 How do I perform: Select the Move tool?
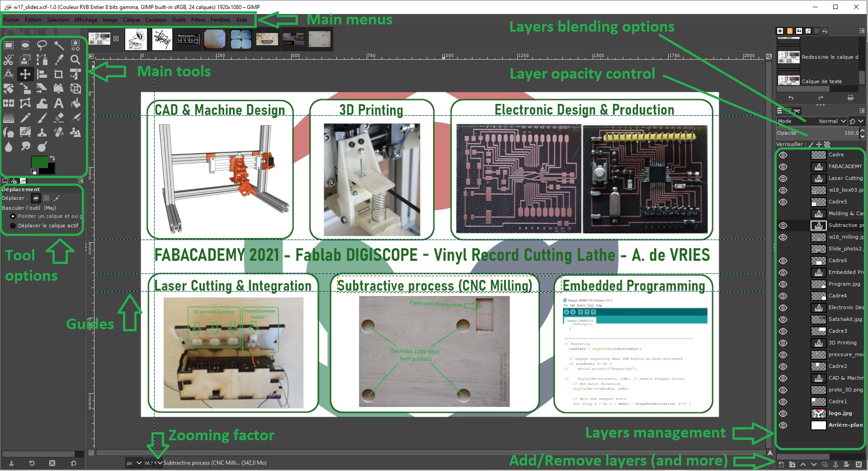click(25, 74)
